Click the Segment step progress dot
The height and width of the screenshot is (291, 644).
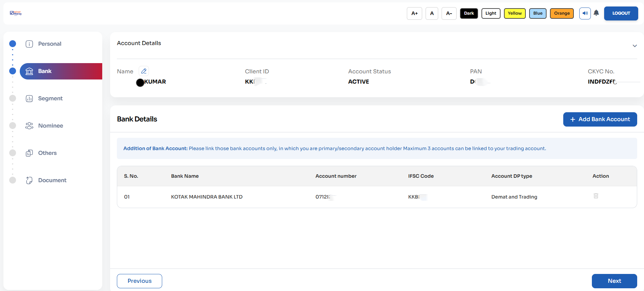click(13, 98)
